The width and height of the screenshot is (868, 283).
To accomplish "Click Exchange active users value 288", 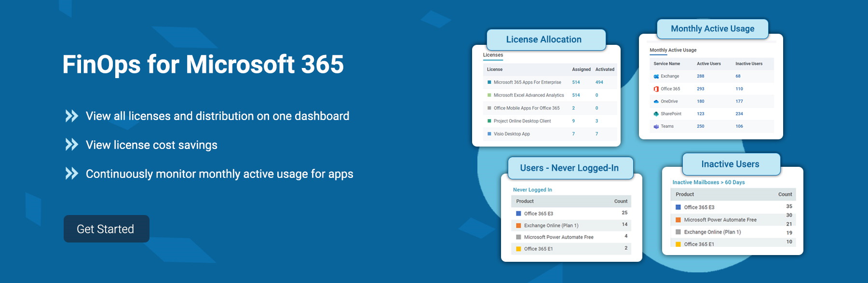I will (700, 76).
